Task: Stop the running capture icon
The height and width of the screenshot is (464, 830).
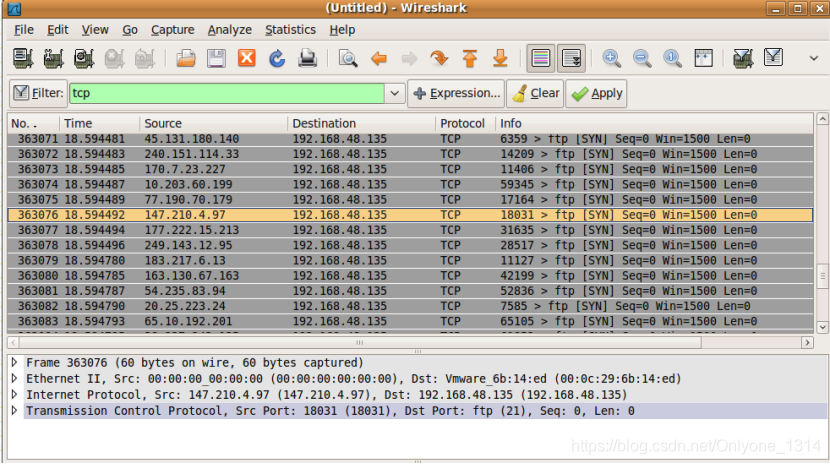Action: 114,58
